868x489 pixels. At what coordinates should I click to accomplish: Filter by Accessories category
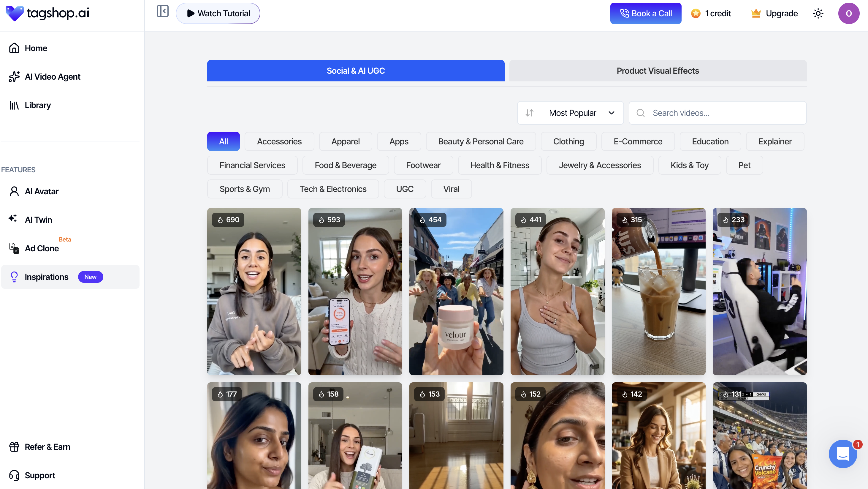pos(279,142)
